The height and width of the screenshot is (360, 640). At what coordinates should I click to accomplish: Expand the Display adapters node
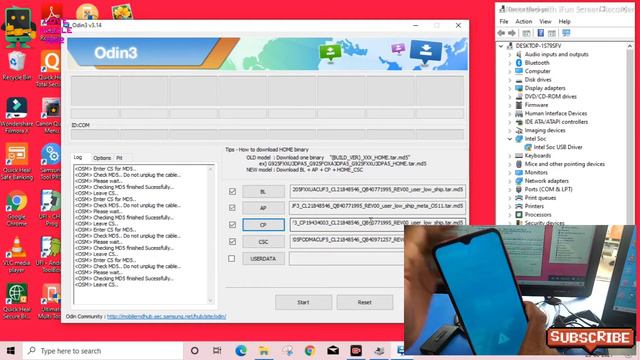[510, 88]
